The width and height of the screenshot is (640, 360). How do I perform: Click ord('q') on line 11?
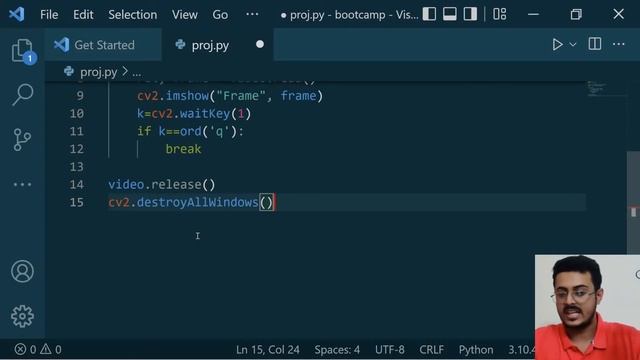[x=208, y=131]
